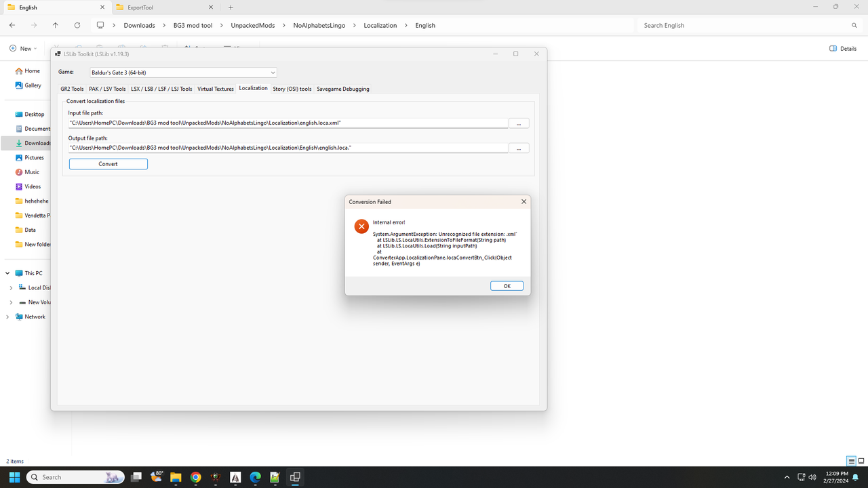Switch Explorer to details list view

click(x=852, y=462)
